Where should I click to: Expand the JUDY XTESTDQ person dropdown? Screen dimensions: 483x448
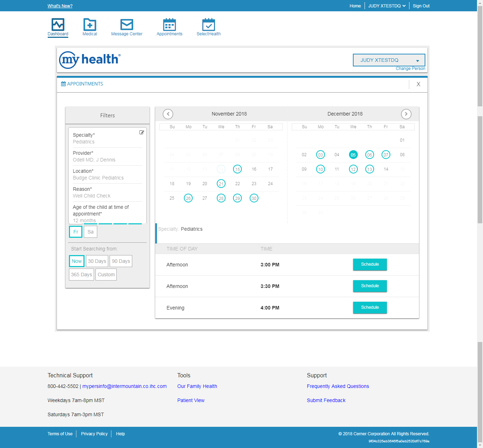coord(389,60)
